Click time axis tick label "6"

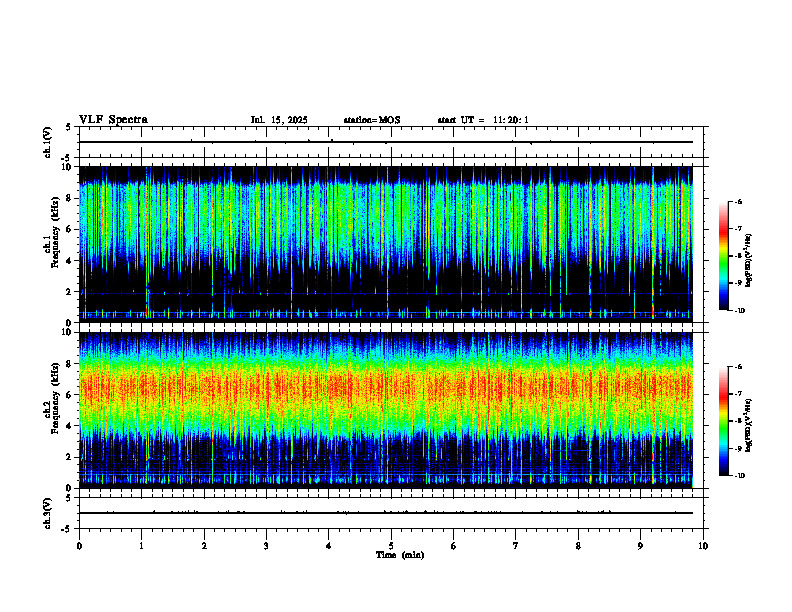[454, 546]
